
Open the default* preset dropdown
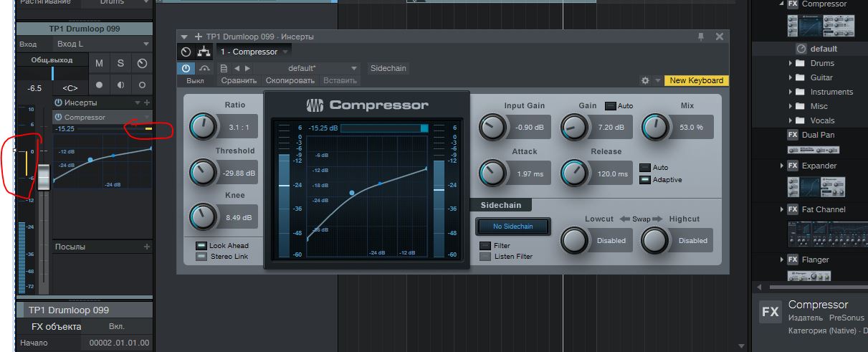click(307, 68)
